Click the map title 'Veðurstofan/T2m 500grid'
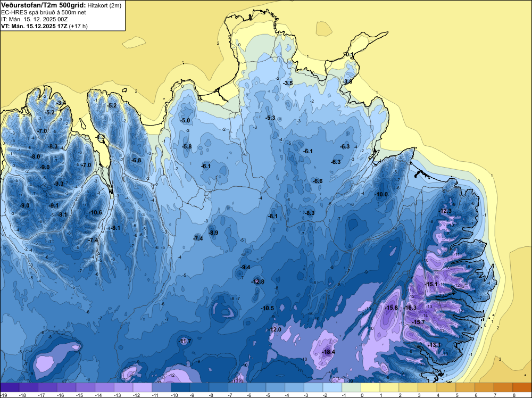This screenshot has width=532, height=398. pos(44,5)
